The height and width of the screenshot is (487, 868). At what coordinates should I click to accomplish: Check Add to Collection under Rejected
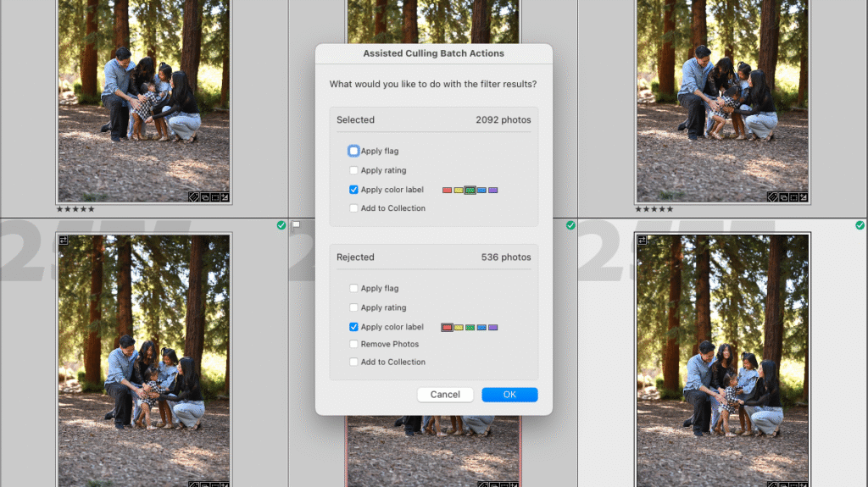(x=353, y=362)
